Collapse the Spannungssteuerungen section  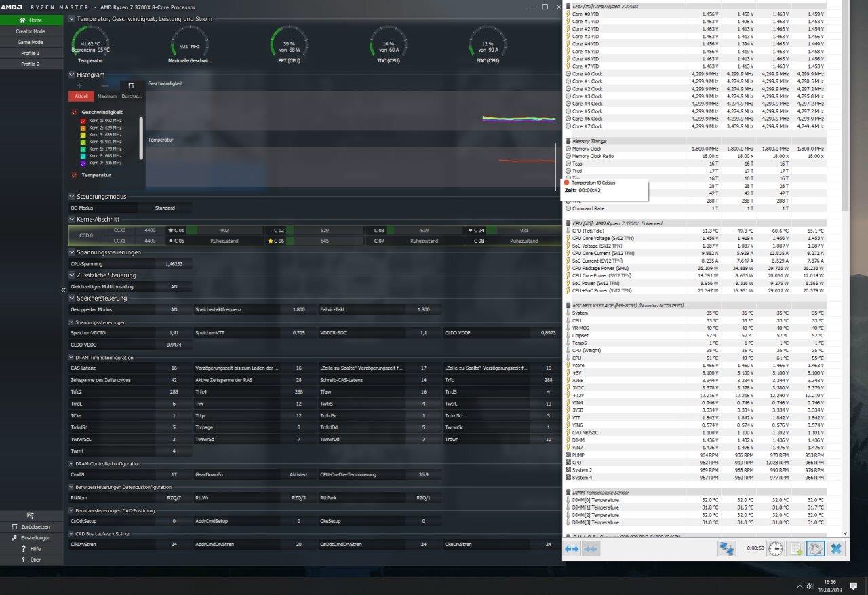(72, 252)
